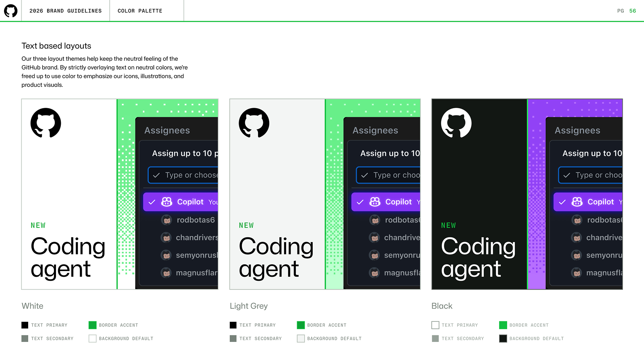644x362 pixels.
Task: Click the GitHub mark in the Light Grey card
Action: (x=254, y=123)
